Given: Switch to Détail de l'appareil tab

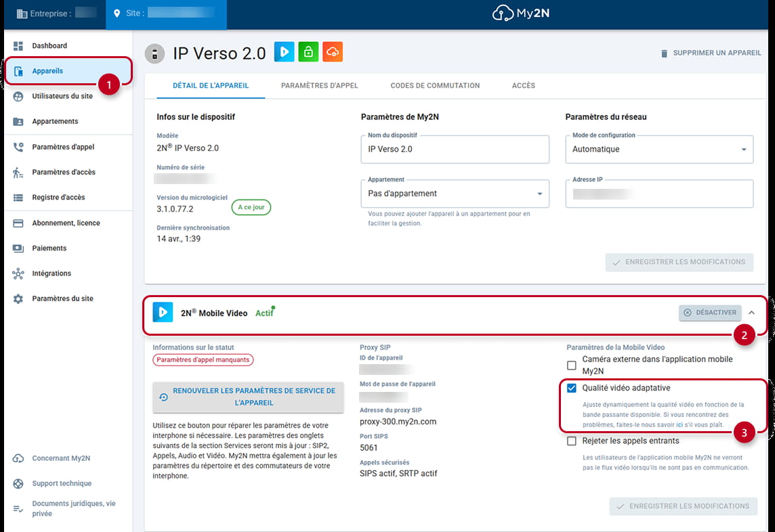Looking at the screenshot, I should click(211, 86).
